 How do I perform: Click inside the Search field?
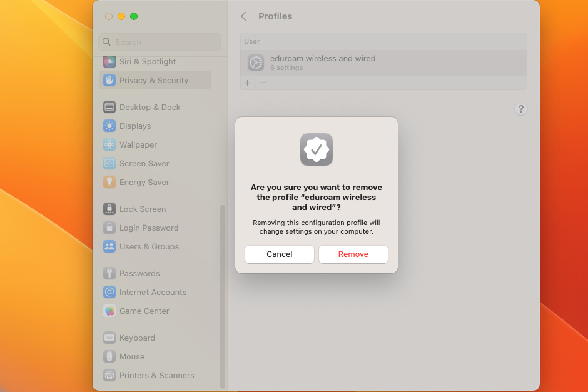click(x=160, y=42)
